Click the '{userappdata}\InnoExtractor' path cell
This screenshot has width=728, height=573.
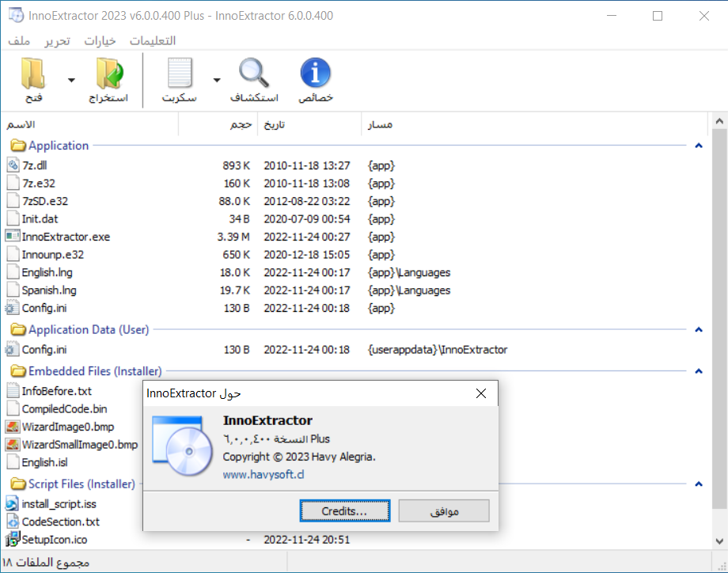click(x=438, y=350)
